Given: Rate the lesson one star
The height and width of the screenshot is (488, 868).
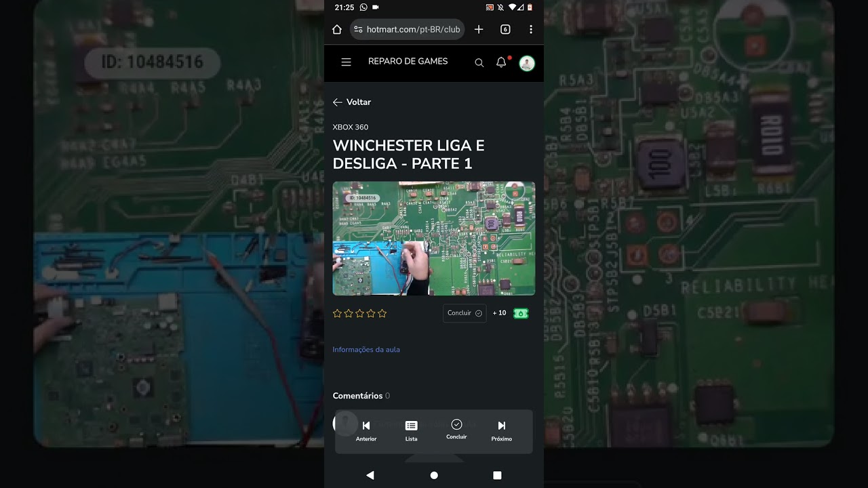Looking at the screenshot, I should pos(337,313).
